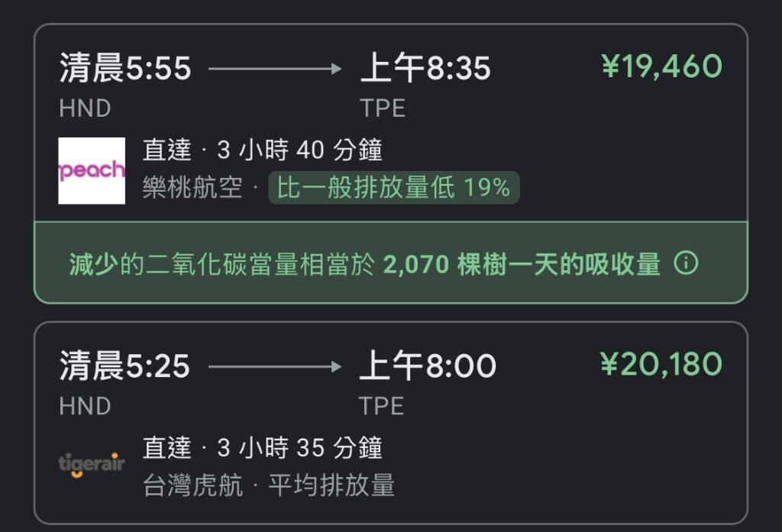This screenshot has height=532, width=782.
Task: Select the ¥19,460 price
Action: pos(662,66)
